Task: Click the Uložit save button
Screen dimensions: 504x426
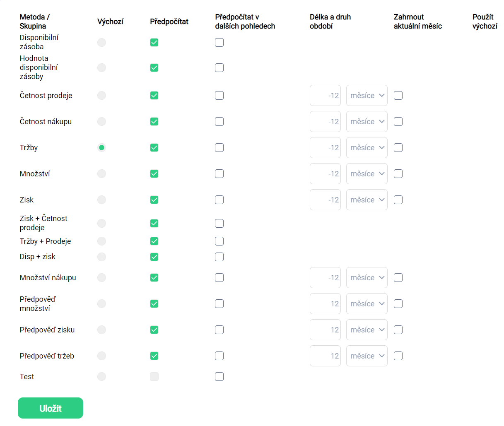Action: point(51,408)
